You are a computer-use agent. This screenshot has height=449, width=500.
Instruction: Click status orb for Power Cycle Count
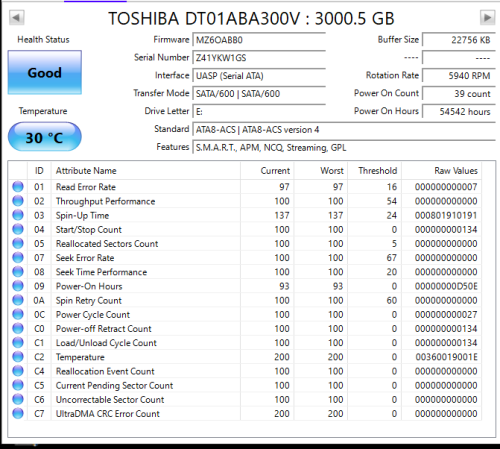[18, 314]
